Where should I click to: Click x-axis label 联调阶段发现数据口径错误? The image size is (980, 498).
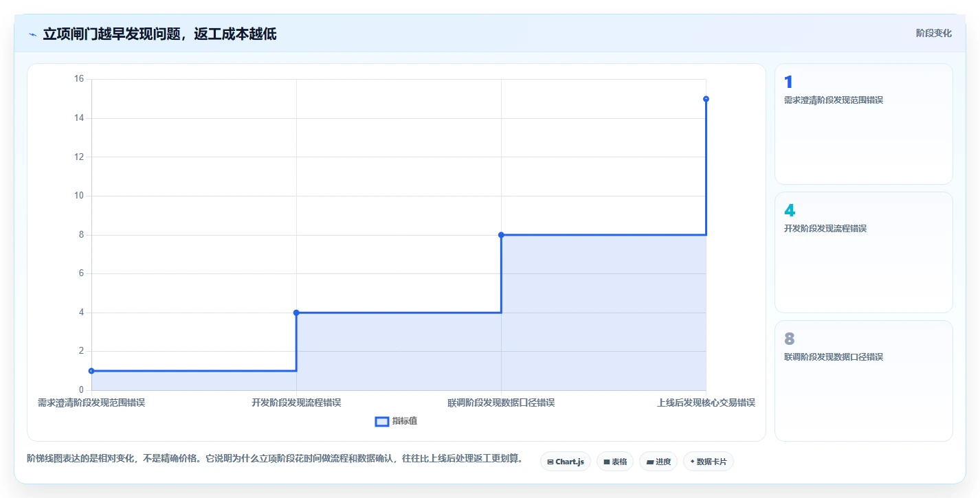[x=501, y=403]
